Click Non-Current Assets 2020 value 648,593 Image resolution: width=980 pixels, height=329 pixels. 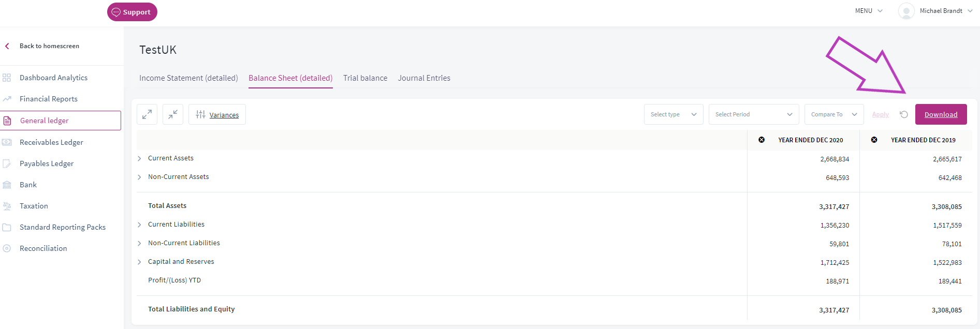click(x=838, y=178)
